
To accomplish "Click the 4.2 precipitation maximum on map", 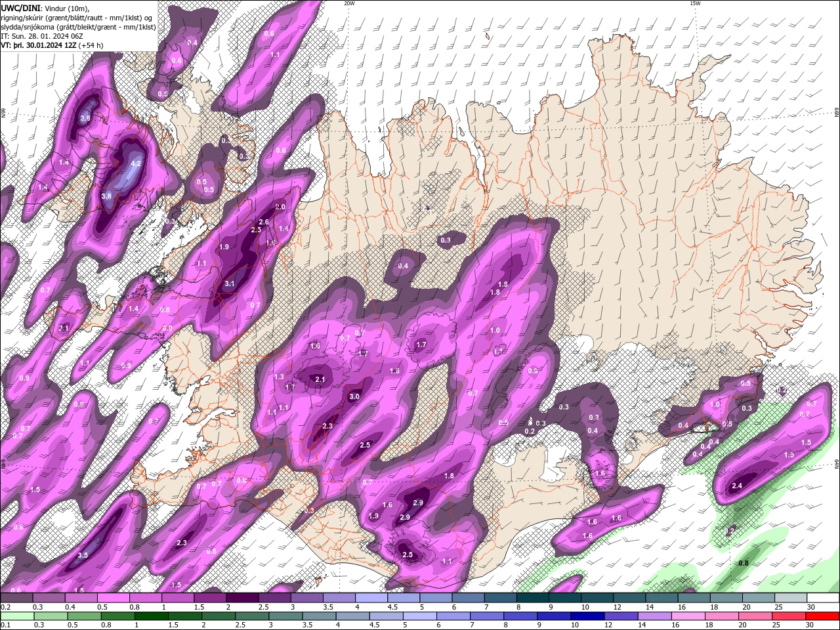I will [x=136, y=163].
